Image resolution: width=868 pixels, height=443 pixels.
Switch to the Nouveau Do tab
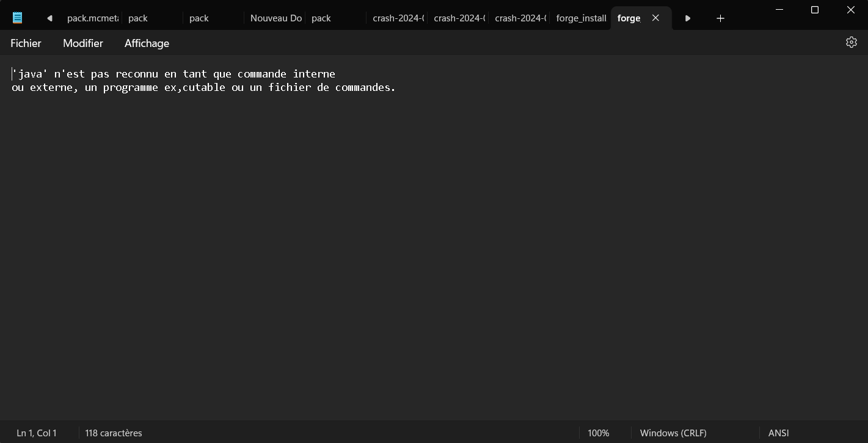[x=275, y=18]
